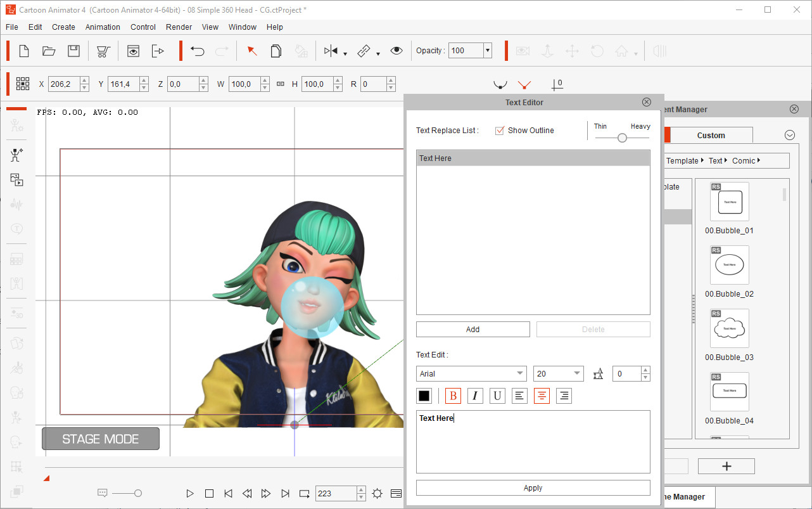Click the Undo arrow icon
The width and height of the screenshot is (812, 509).
pyautogui.click(x=198, y=51)
